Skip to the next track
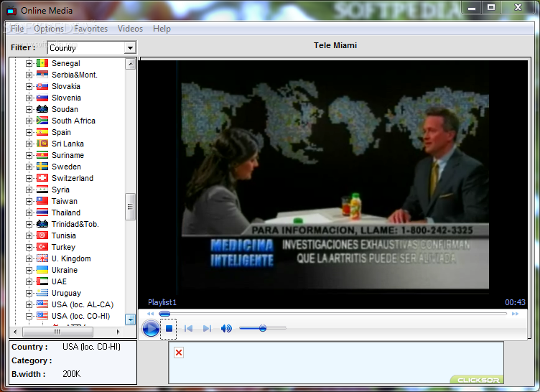Screen dimensions: 540x392 [x=207, y=329]
